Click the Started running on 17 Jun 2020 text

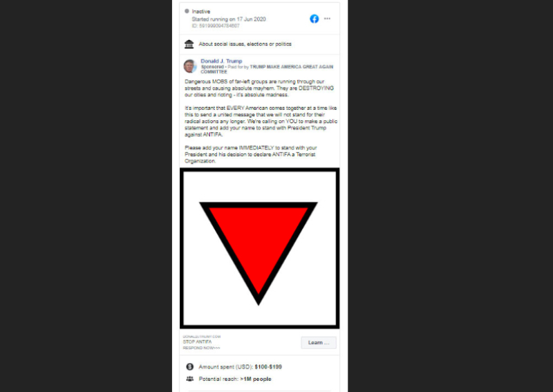229,19
